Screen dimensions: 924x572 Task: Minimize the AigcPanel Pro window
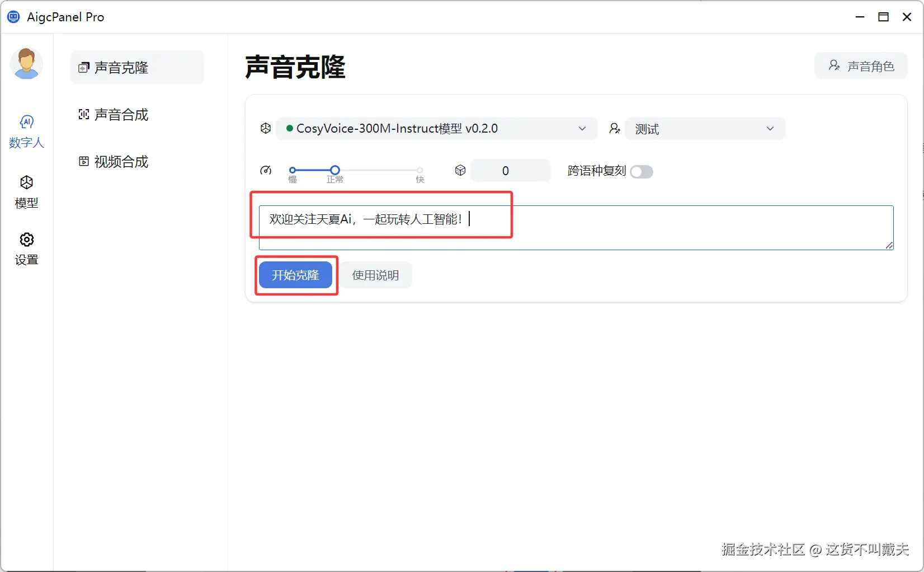point(860,17)
